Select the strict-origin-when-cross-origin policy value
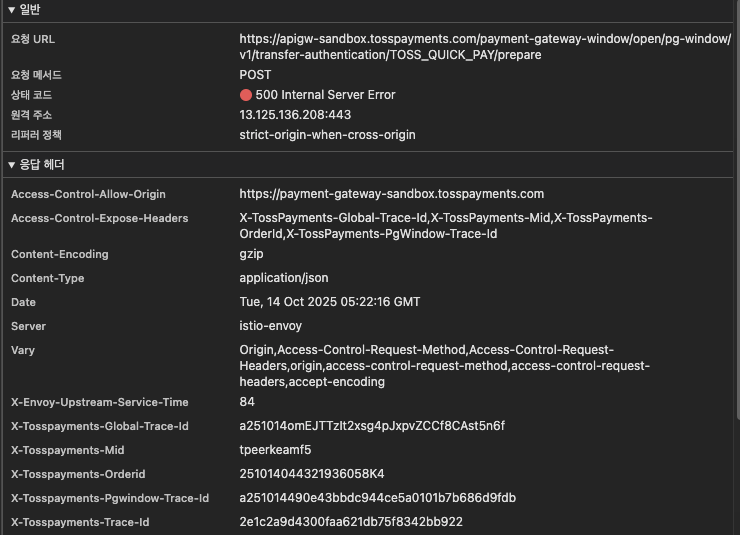 [x=327, y=135]
